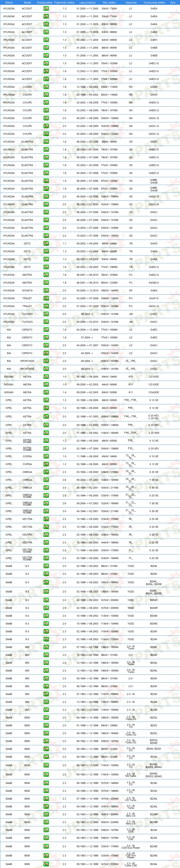Click fuel icon in COUPE 105kW/143KM row
180x868 pixels.
click(x=46, y=134)
